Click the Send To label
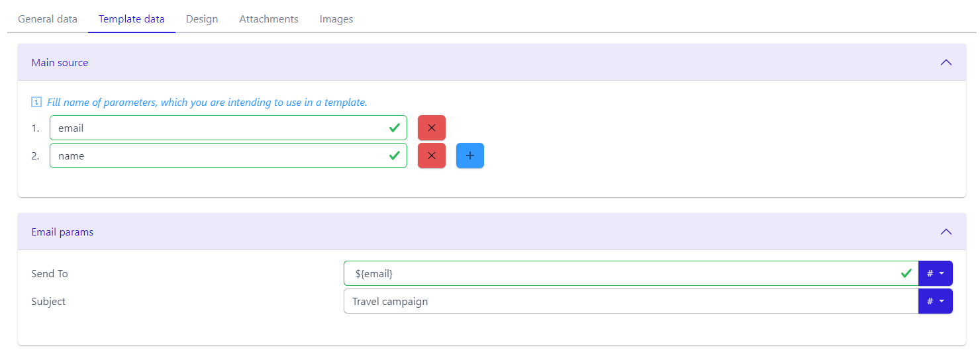This screenshot has width=980, height=350. click(x=50, y=273)
